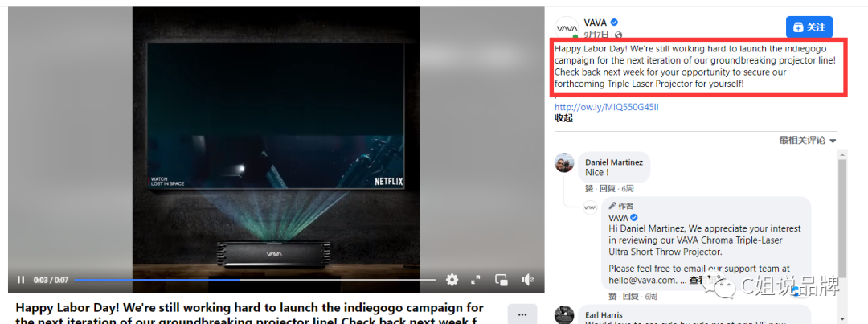Click the hello@vava.com email text
The width and height of the screenshot is (868, 324).
(x=642, y=281)
